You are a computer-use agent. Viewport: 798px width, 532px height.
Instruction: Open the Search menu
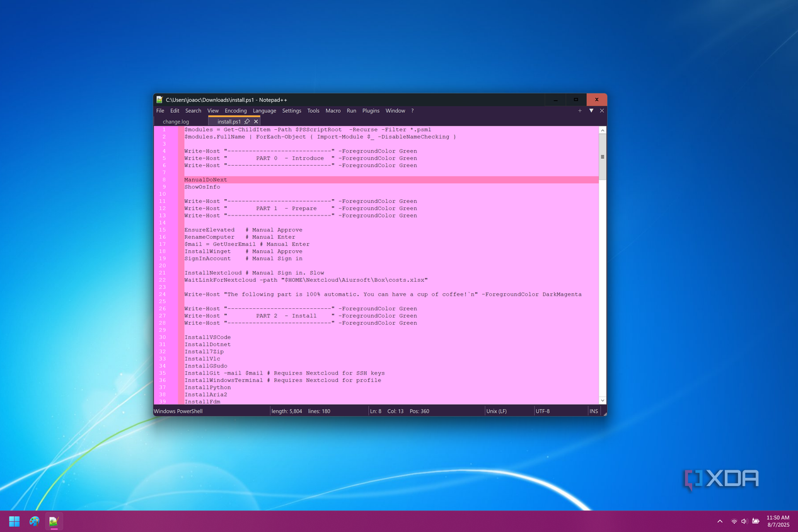click(194, 111)
